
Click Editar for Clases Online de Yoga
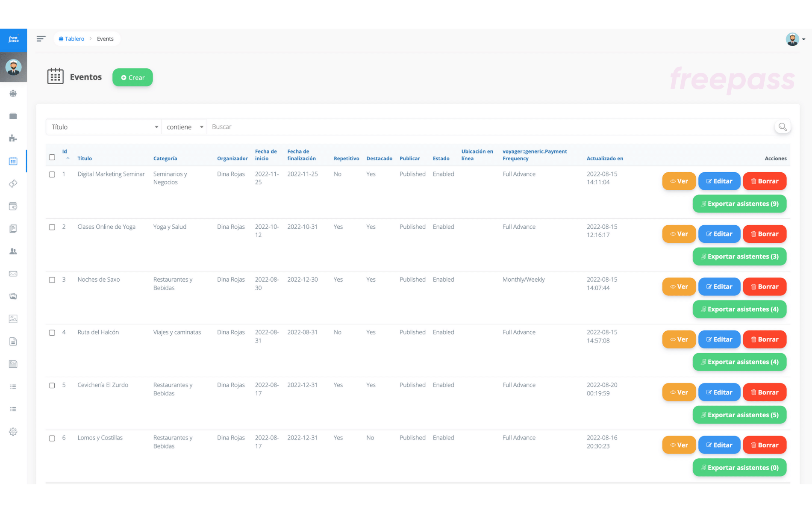click(x=719, y=234)
